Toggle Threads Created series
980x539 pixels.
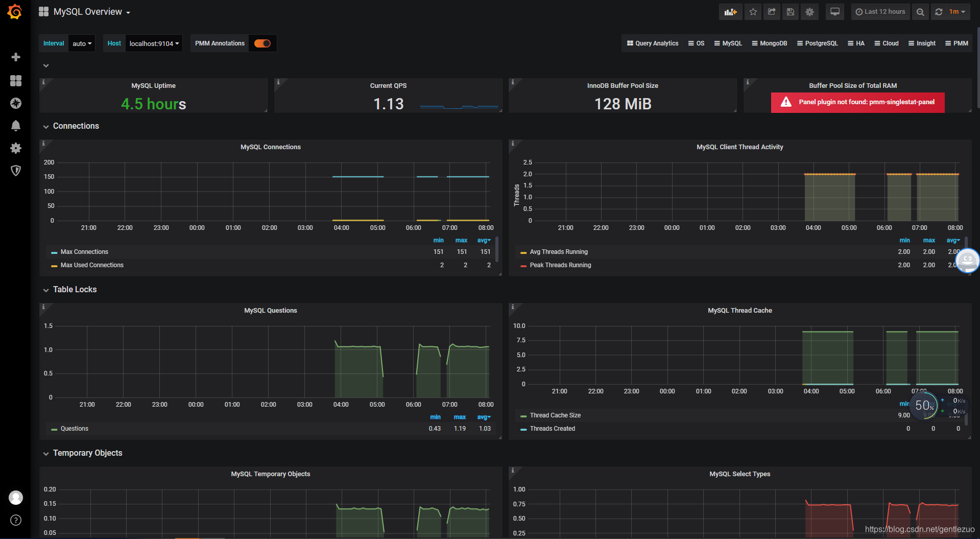coord(552,429)
